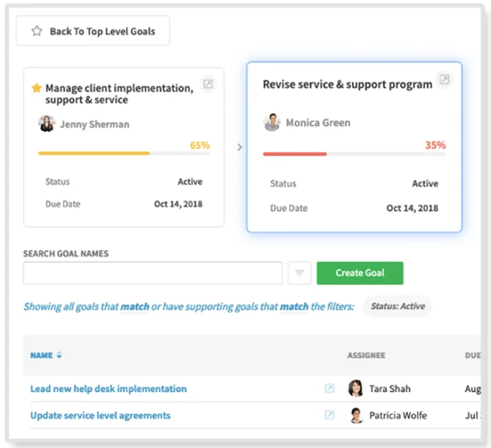Click the chevron arrow between the goal cards
This screenshot has height=448, width=491.
[239, 147]
